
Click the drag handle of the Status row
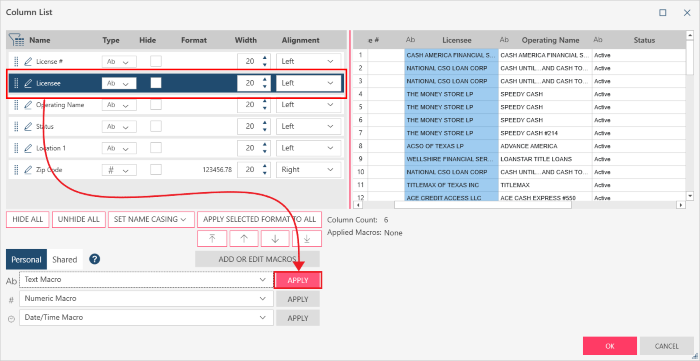tap(16, 126)
